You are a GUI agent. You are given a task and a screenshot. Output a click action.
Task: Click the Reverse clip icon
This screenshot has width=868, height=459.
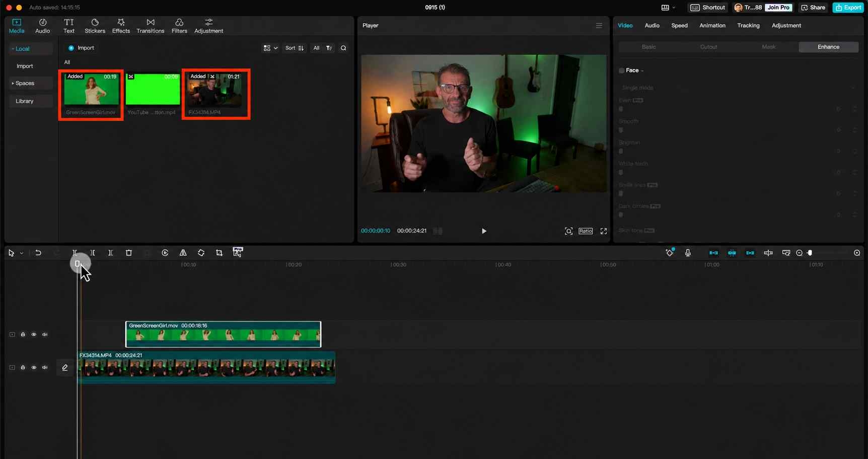click(x=165, y=253)
